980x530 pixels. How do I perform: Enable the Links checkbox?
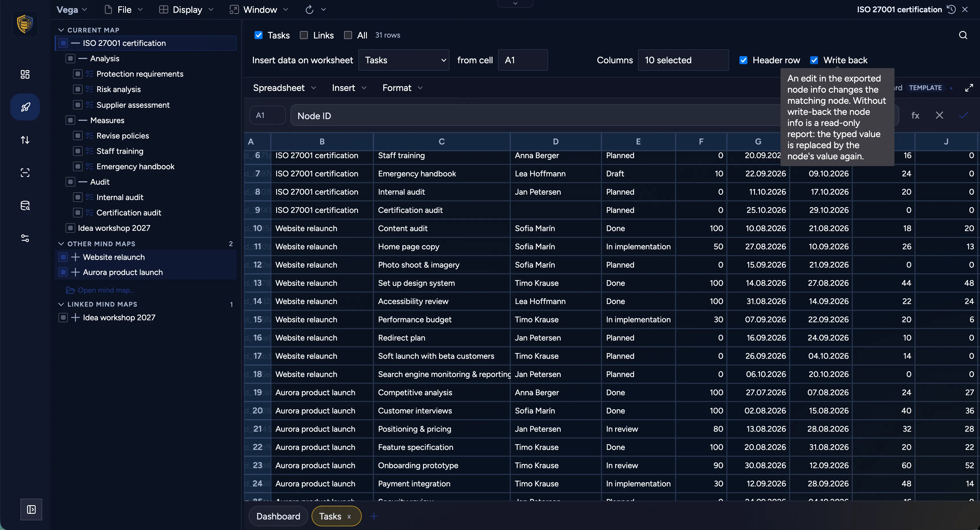coord(304,35)
